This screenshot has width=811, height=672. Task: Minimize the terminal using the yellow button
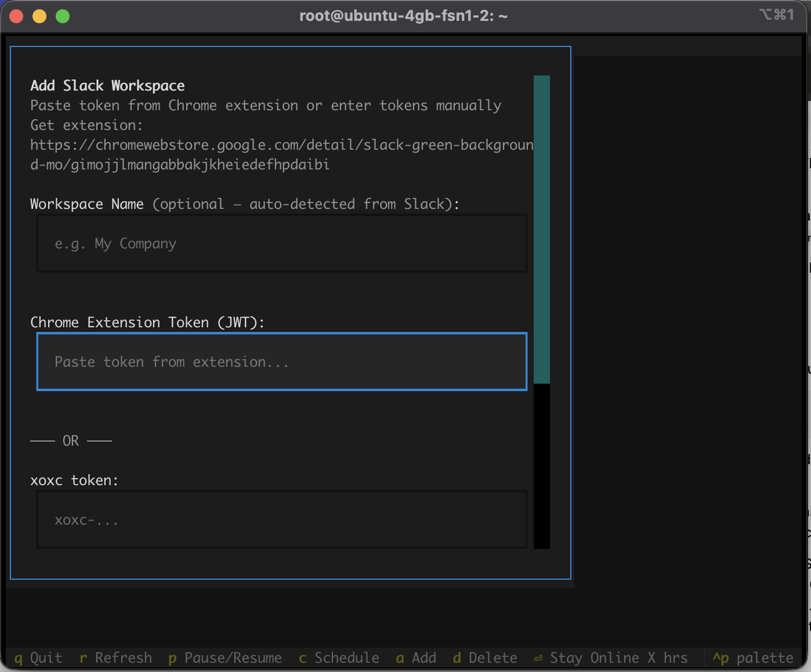pos(39,16)
